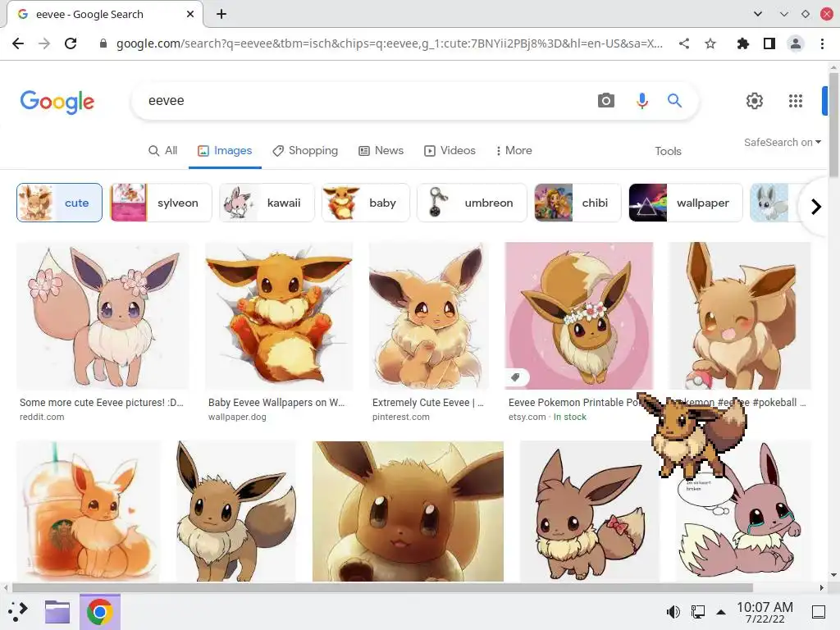The image size is (840, 630).
Task: Open the volume control in the tray
Action: click(x=673, y=612)
